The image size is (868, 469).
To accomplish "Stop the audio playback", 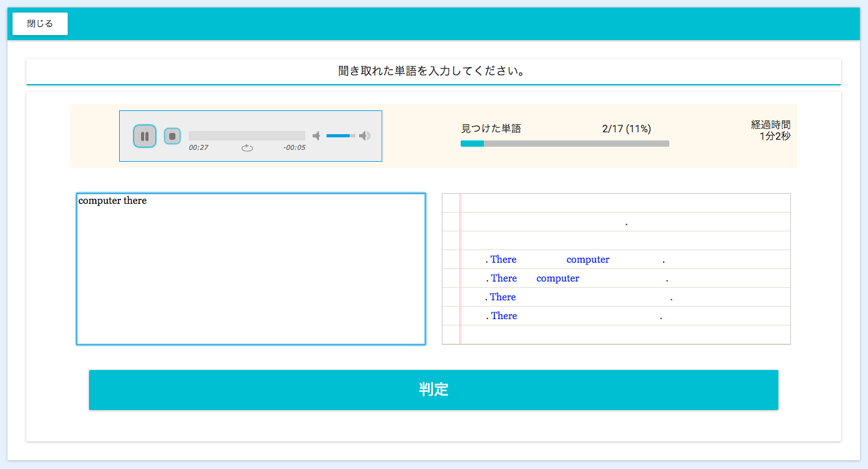I will coord(172,136).
